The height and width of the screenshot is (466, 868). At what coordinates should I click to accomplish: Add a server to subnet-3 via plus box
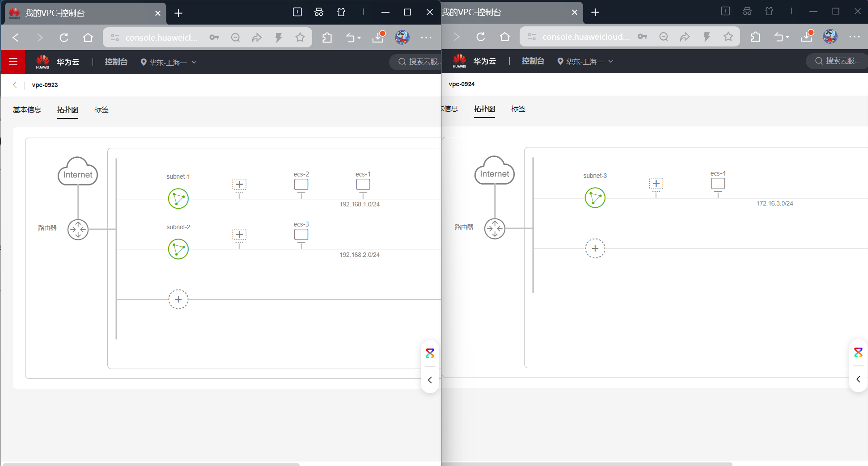pos(656,184)
